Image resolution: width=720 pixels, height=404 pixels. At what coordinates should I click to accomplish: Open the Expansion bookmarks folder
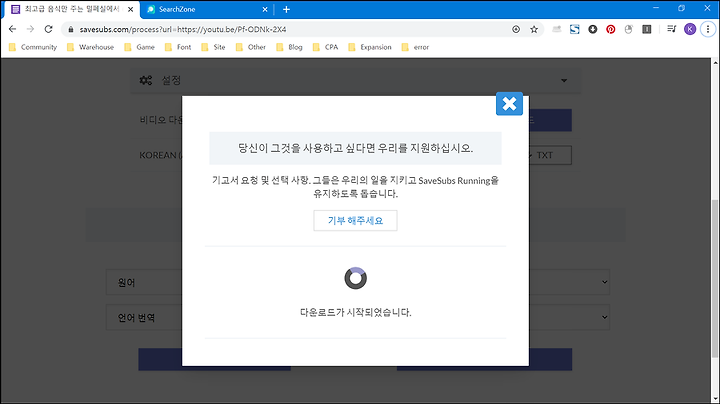pos(370,47)
